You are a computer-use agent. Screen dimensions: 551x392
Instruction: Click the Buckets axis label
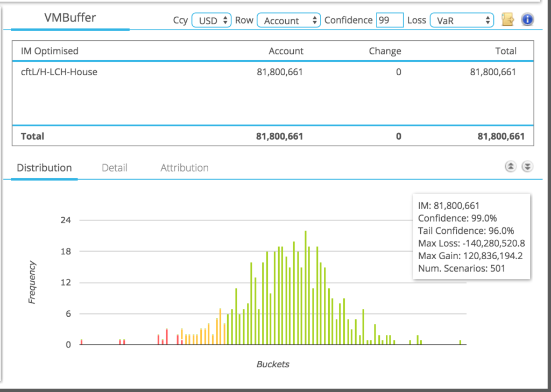(273, 364)
